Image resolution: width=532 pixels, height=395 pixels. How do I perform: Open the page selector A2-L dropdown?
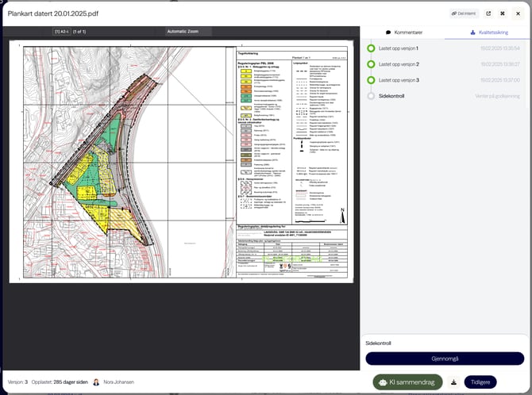point(61,31)
